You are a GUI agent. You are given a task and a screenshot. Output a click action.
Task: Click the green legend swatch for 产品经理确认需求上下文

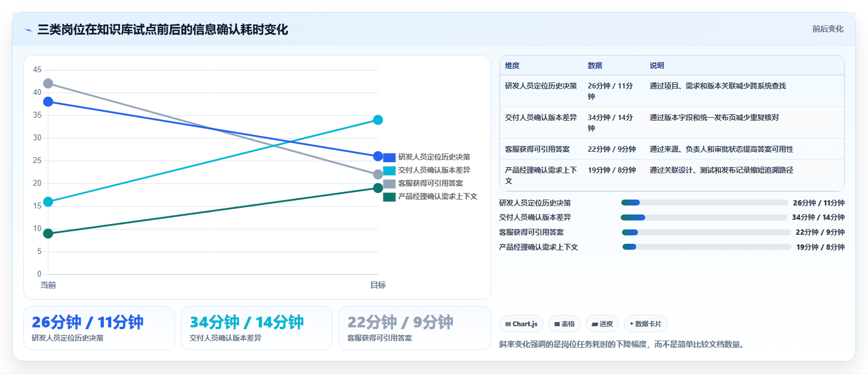(389, 197)
